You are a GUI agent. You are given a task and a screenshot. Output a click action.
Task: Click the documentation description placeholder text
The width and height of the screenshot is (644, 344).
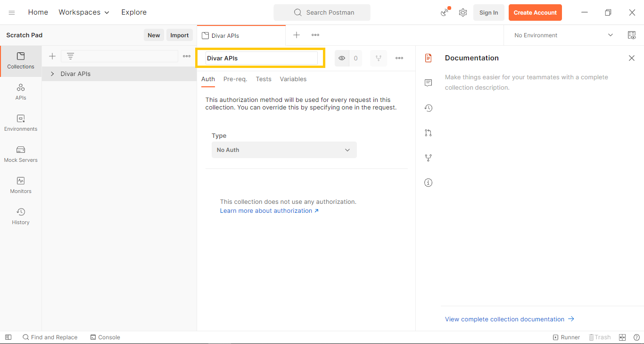pos(527,83)
